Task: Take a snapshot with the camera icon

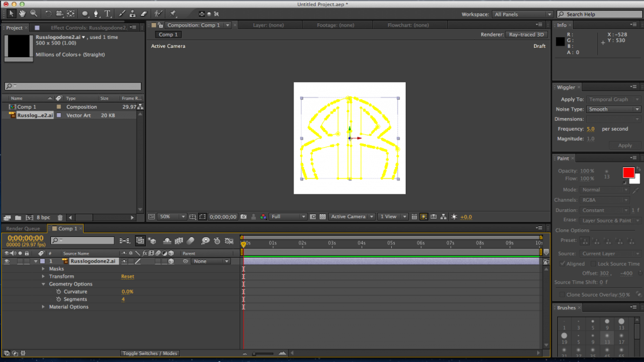Action: (x=243, y=217)
